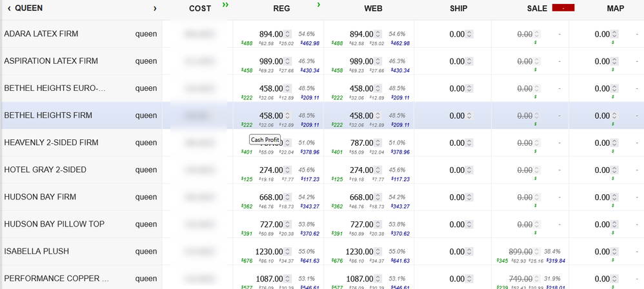
Task: Edit SHIP value for HUDSON BAY FIRM
Action: 457,197
